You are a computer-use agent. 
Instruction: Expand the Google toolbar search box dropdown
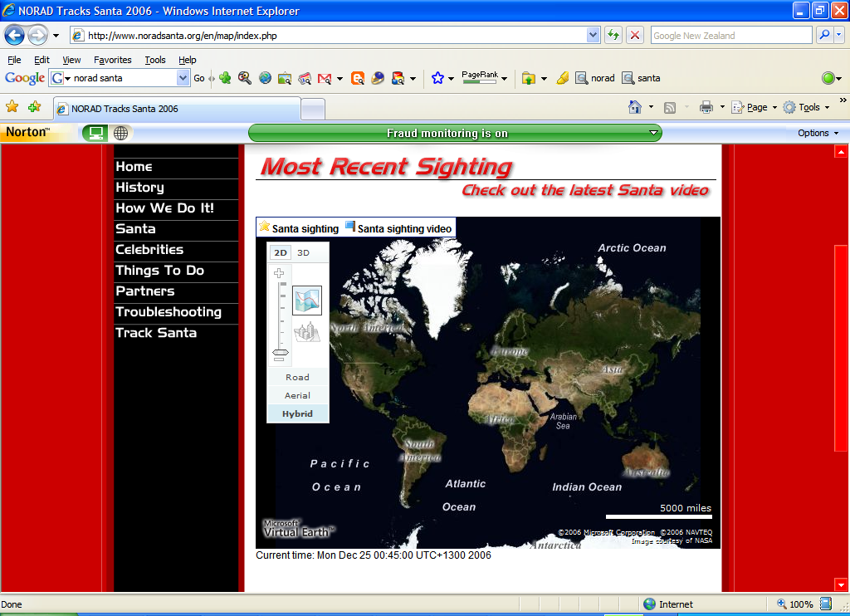click(x=183, y=78)
